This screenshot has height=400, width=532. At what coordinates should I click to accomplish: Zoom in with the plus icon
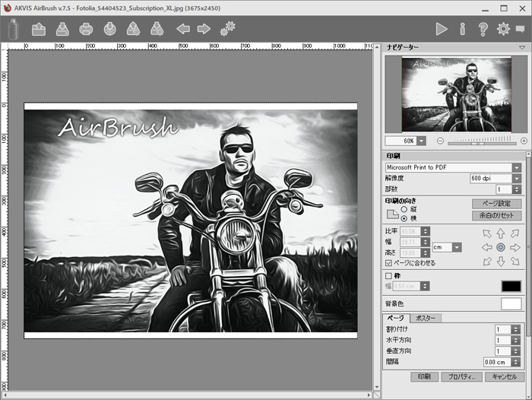pos(524,141)
